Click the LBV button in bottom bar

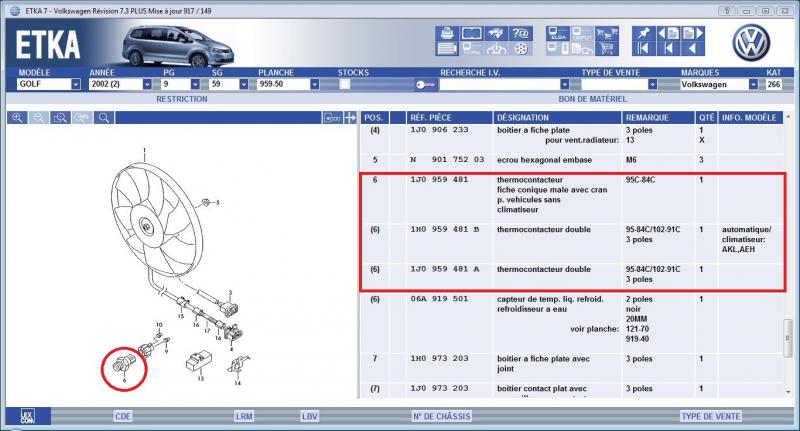coord(310,416)
